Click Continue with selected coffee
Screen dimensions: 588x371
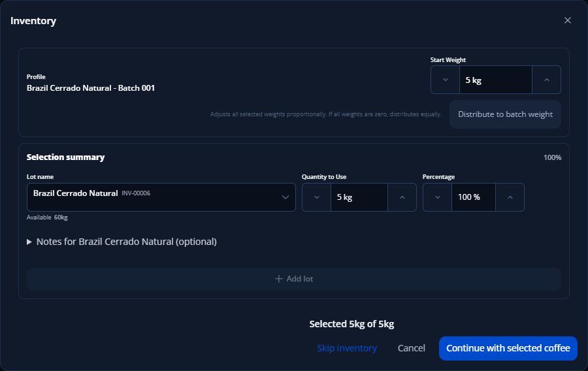pyautogui.click(x=508, y=348)
